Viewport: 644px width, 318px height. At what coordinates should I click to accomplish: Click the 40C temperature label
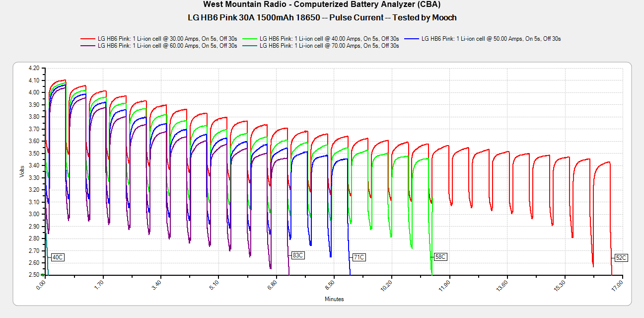coord(58,257)
